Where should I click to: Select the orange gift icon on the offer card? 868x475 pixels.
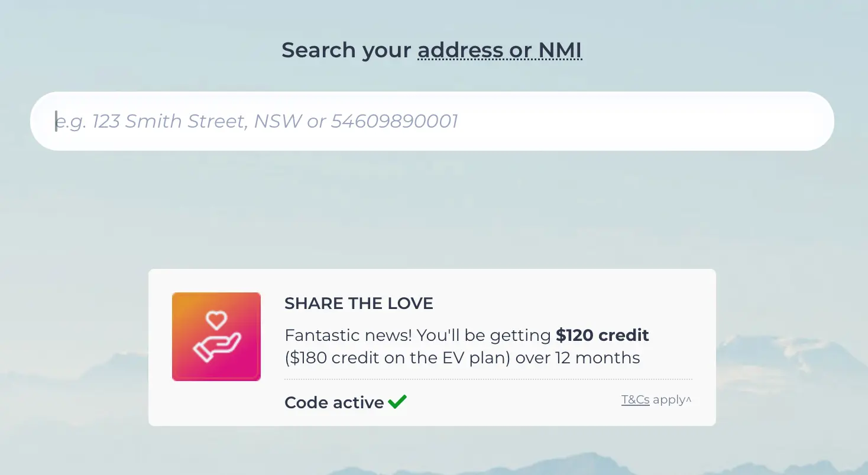point(216,336)
